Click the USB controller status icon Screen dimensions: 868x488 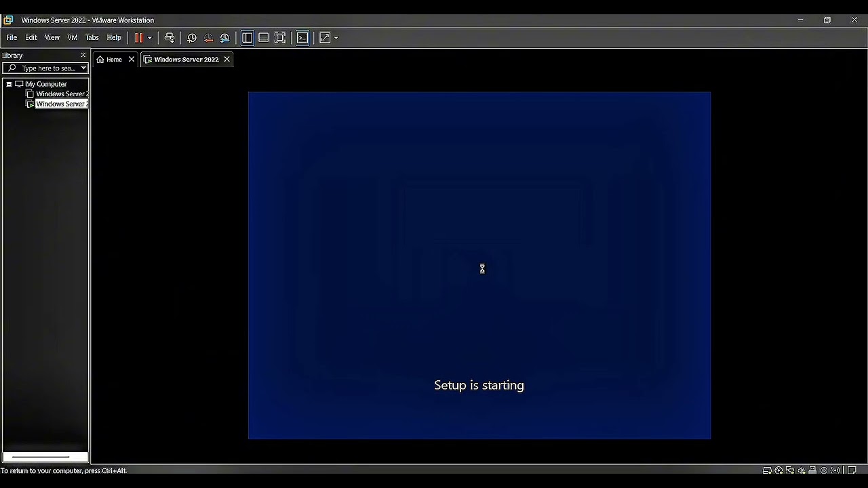tap(812, 470)
